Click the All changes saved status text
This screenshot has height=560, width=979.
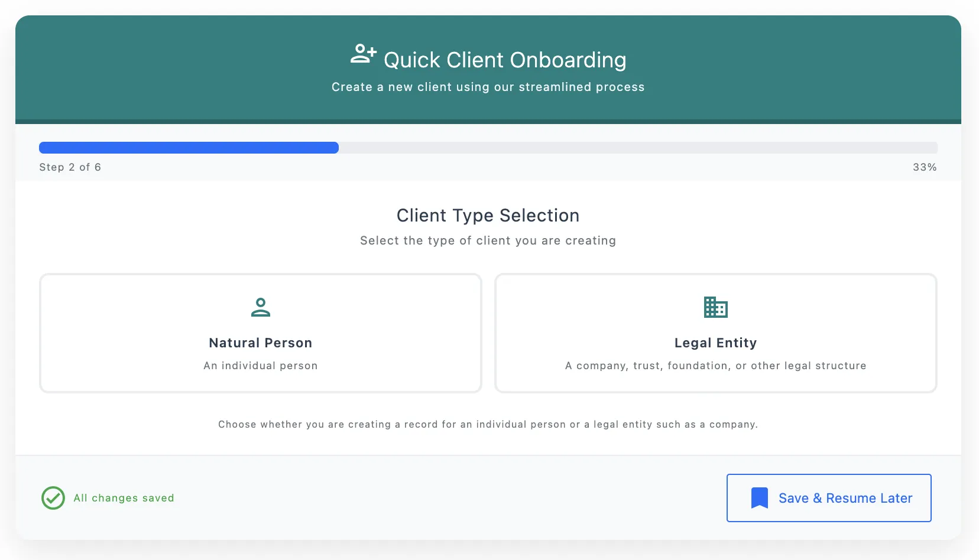[x=124, y=498]
